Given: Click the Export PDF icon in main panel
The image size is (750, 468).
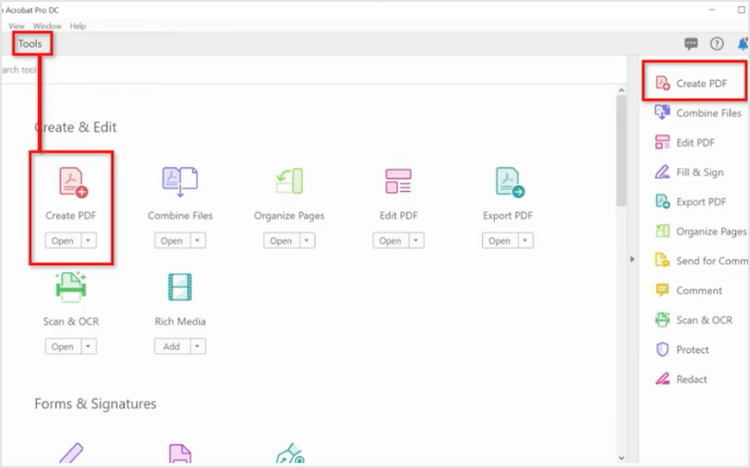Looking at the screenshot, I should coord(510,182).
